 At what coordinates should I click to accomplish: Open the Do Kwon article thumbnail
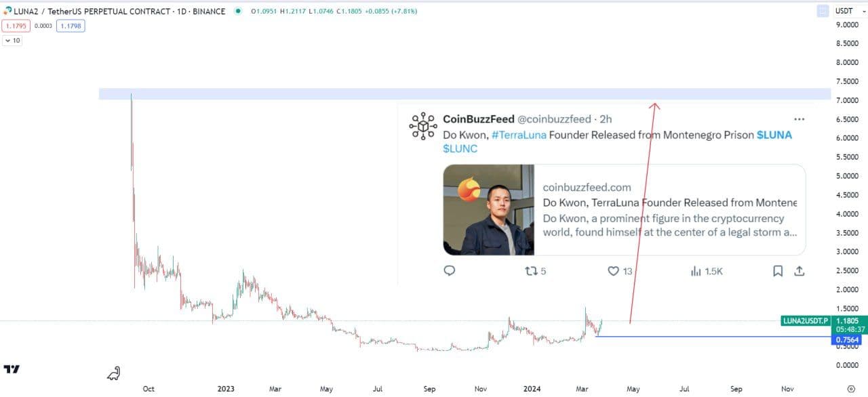point(488,209)
